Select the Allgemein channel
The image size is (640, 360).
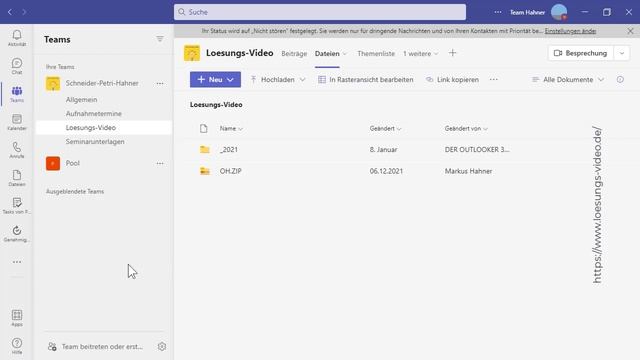click(82, 100)
